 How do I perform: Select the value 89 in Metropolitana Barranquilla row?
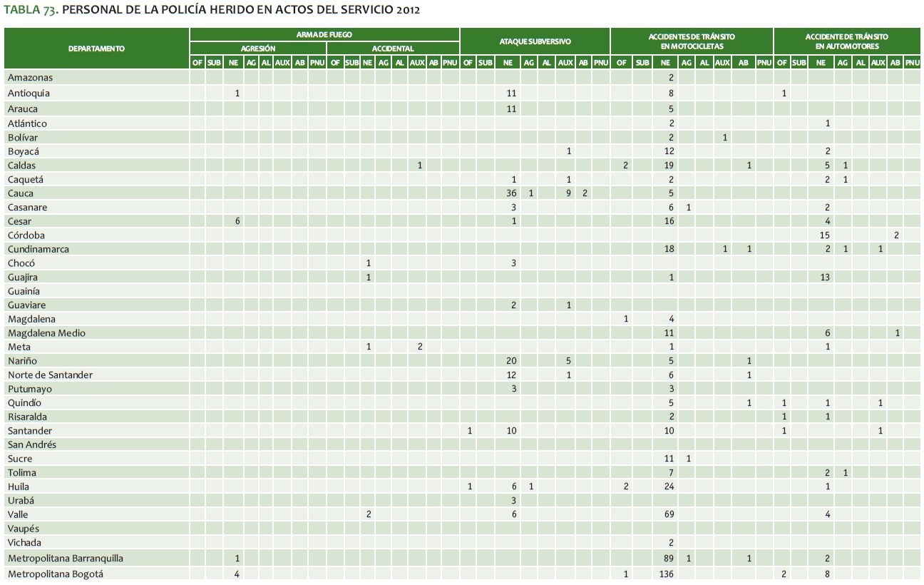click(x=669, y=559)
